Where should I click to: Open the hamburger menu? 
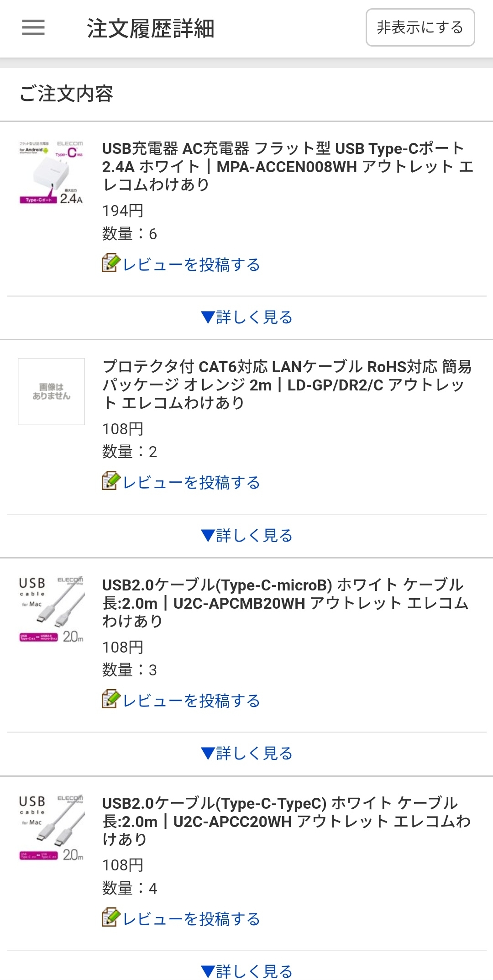tap(33, 27)
